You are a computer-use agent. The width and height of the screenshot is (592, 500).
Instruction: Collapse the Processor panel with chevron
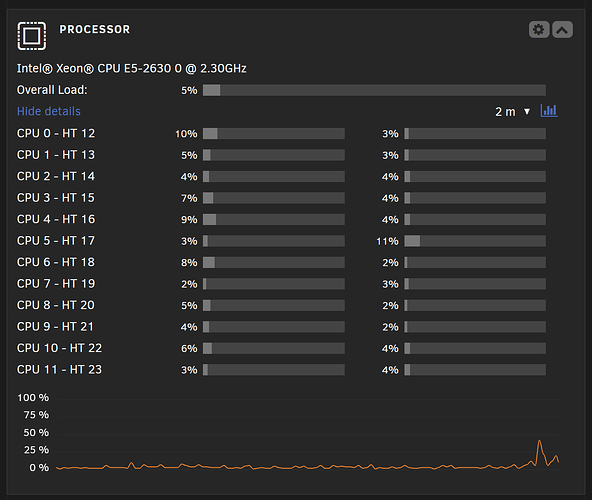pyautogui.click(x=563, y=29)
